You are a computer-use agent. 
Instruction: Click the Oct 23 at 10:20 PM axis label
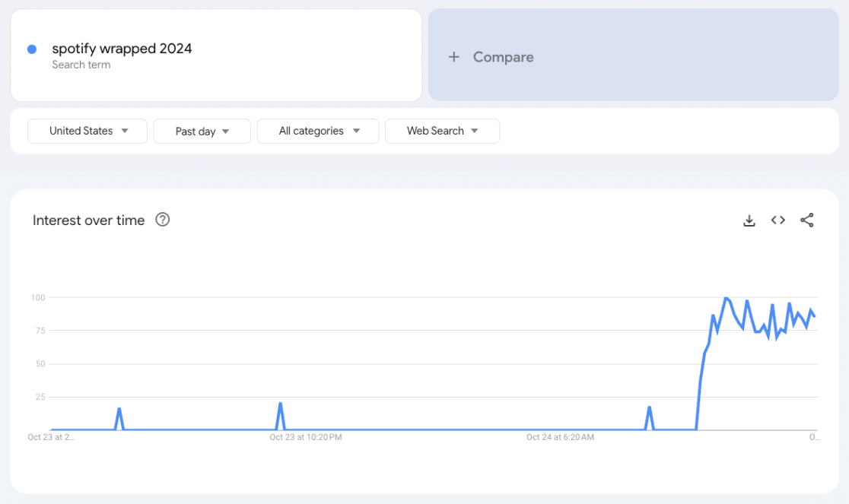tap(306, 437)
